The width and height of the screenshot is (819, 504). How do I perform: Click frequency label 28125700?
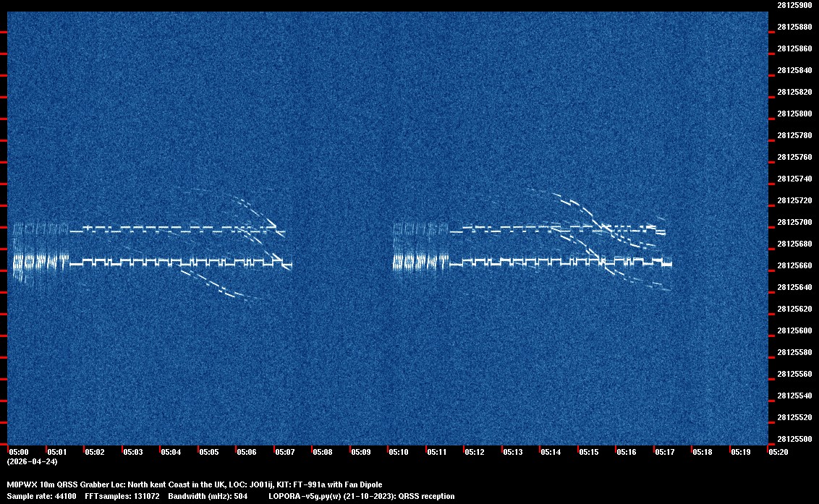(x=794, y=222)
